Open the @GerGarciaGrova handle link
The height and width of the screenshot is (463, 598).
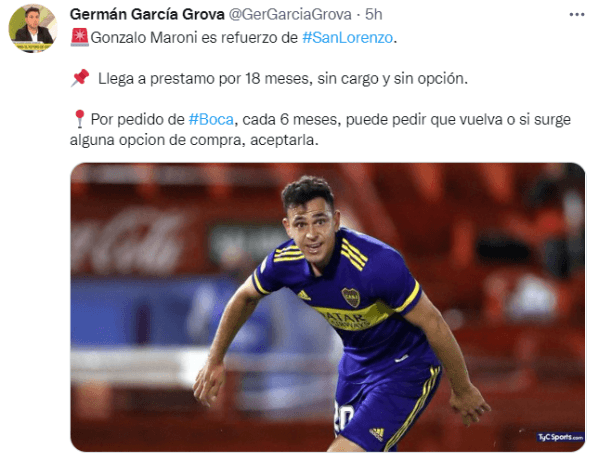pyautogui.click(x=290, y=14)
